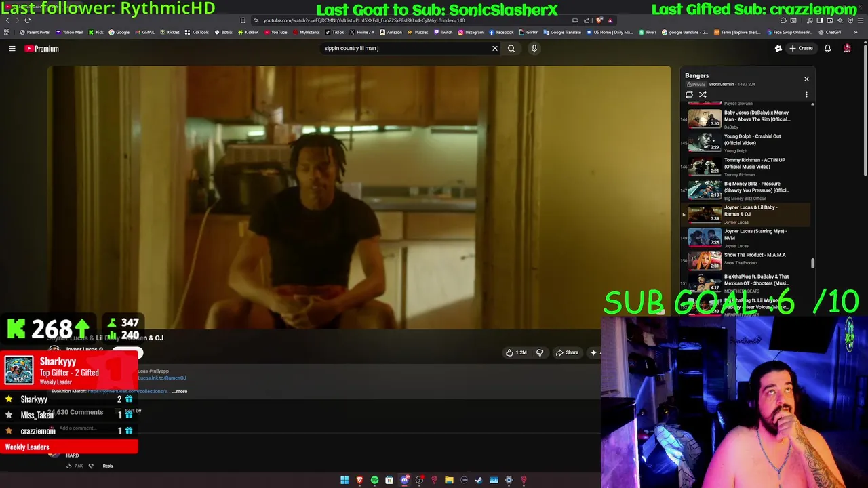Click the Create button
The height and width of the screenshot is (488, 868).
pos(801,48)
